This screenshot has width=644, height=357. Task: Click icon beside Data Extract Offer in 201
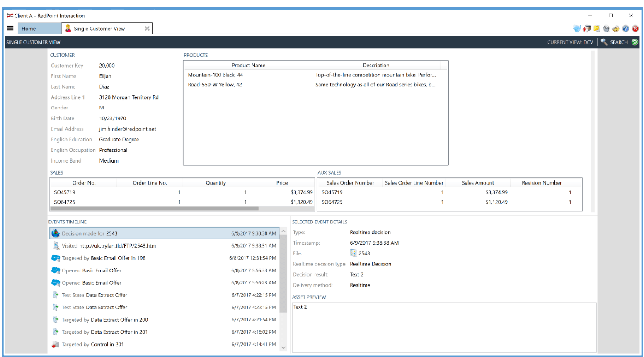[x=56, y=332]
